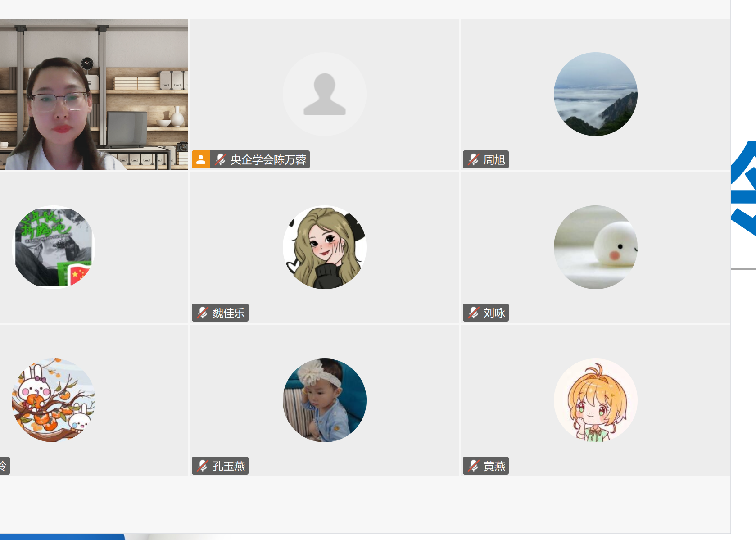Screen dimensions: 756x540
Task: Click muted microphone icon next to 孔玉燕
Action: [202, 466]
